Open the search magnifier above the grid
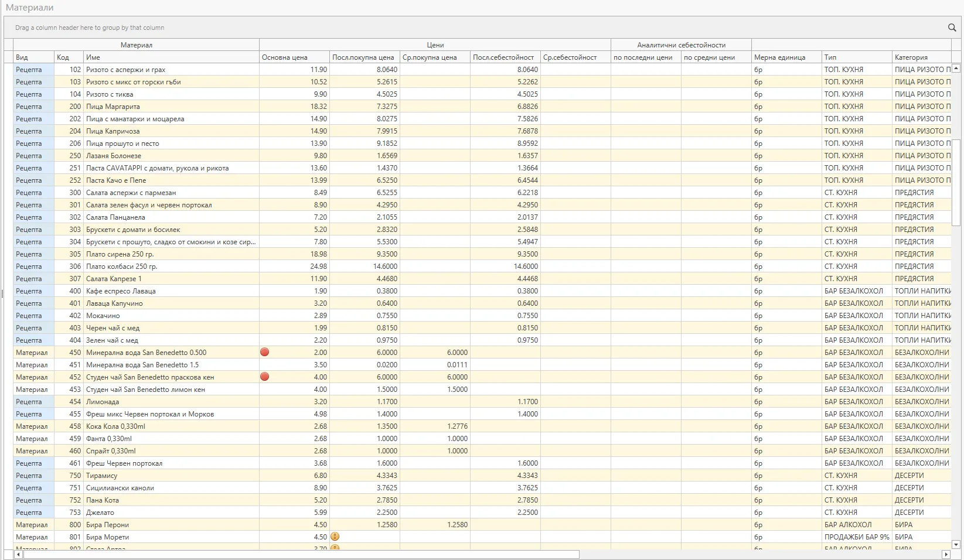This screenshot has width=964, height=560. click(952, 28)
